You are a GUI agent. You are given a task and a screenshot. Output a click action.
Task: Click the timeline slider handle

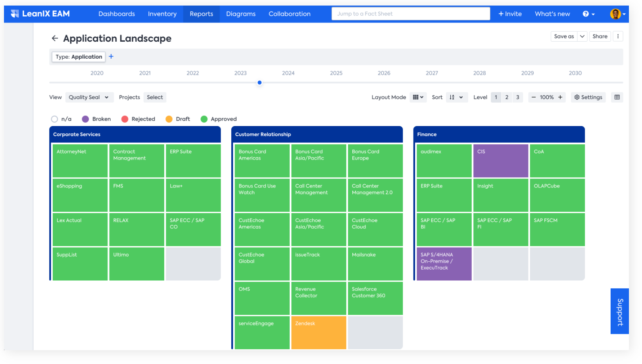(259, 82)
